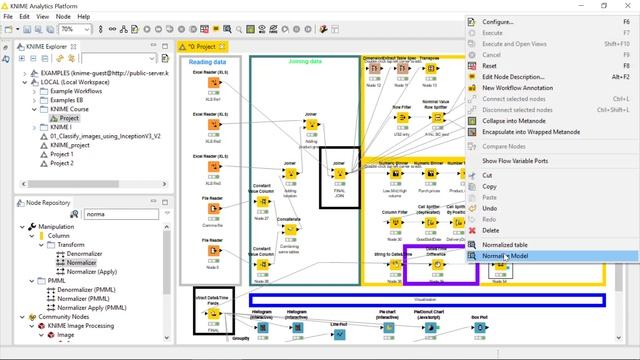Select the Row Filter node
640x360 pixels.
tap(402, 118)
